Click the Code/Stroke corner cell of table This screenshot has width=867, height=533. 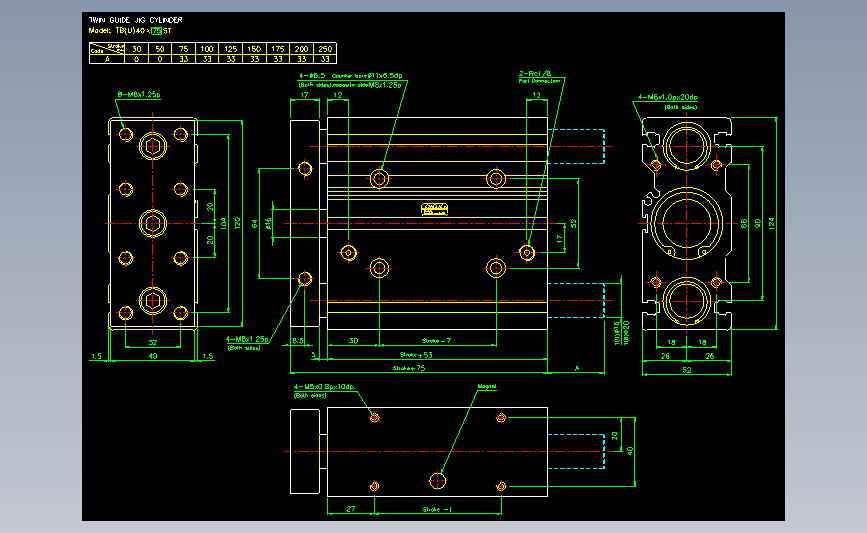coord(107,49)
